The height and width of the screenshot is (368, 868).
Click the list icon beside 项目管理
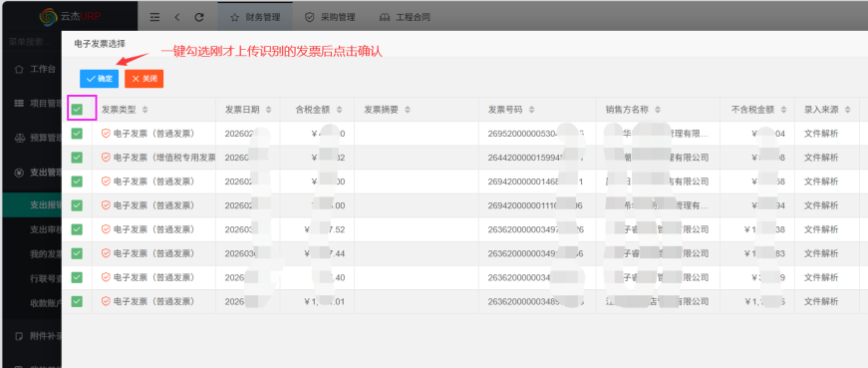[19, 103]
